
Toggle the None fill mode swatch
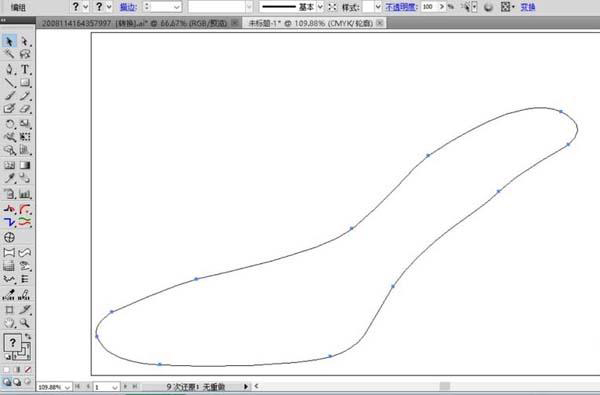click(x=28, y=370)
